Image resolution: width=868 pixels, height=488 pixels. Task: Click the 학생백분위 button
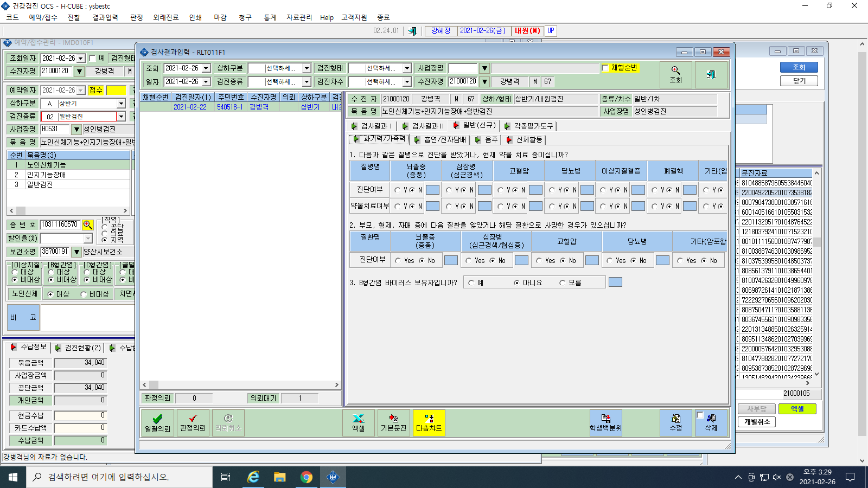605,423
